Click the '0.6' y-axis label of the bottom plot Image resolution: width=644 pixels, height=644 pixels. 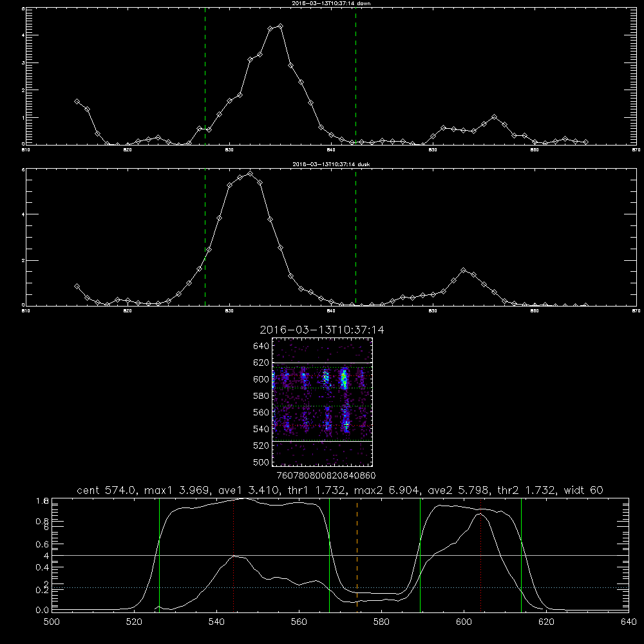click(43, 544)
